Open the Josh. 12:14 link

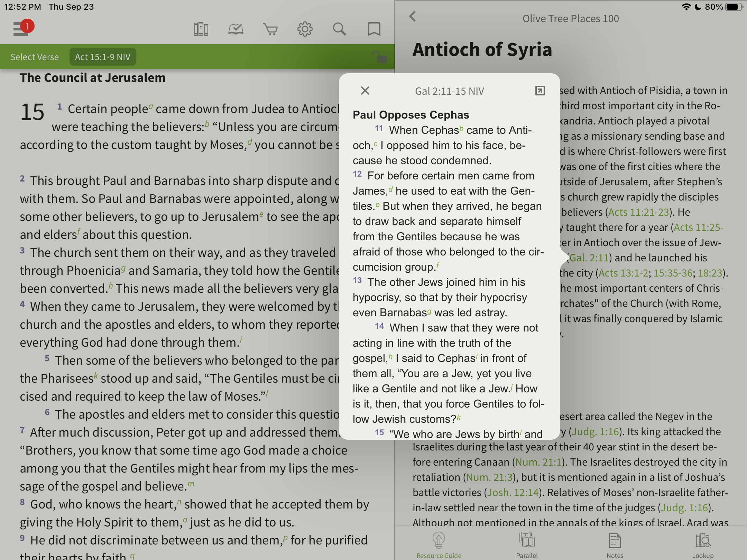[513, 492]
